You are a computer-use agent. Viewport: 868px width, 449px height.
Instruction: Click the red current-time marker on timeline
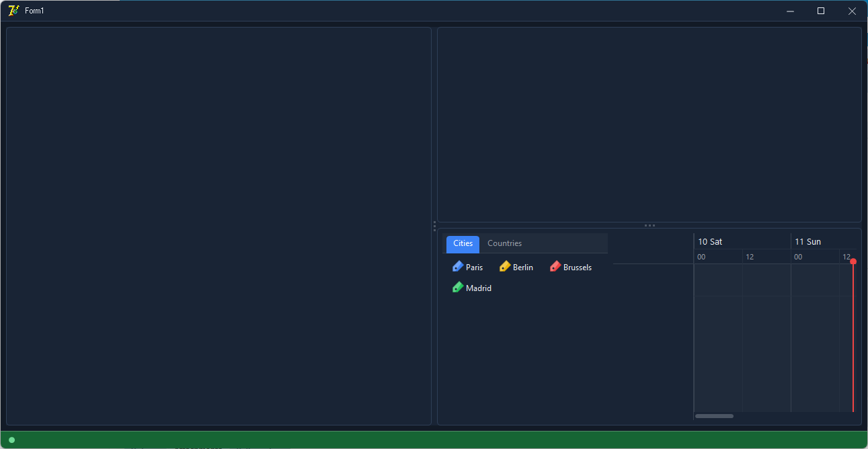(x=853, y=261)
